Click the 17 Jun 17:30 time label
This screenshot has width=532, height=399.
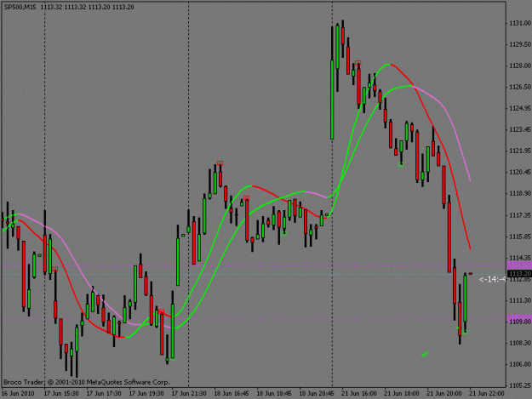(x=104, y=393)
